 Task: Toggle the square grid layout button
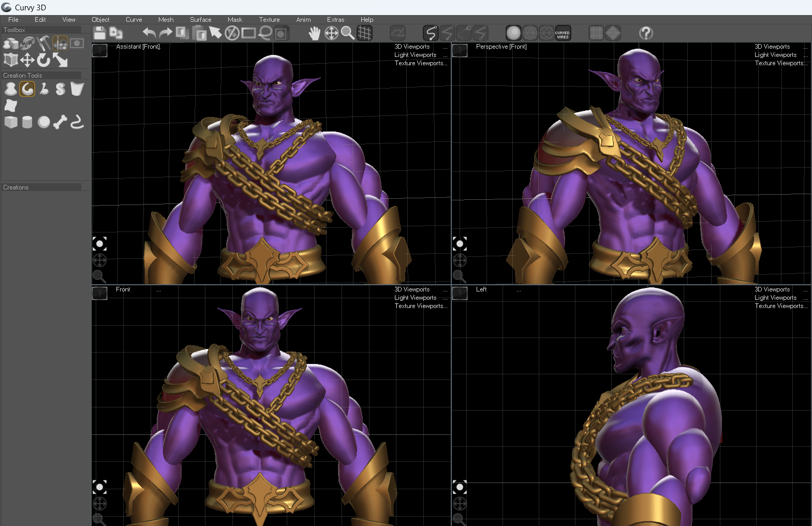[596, 33]
